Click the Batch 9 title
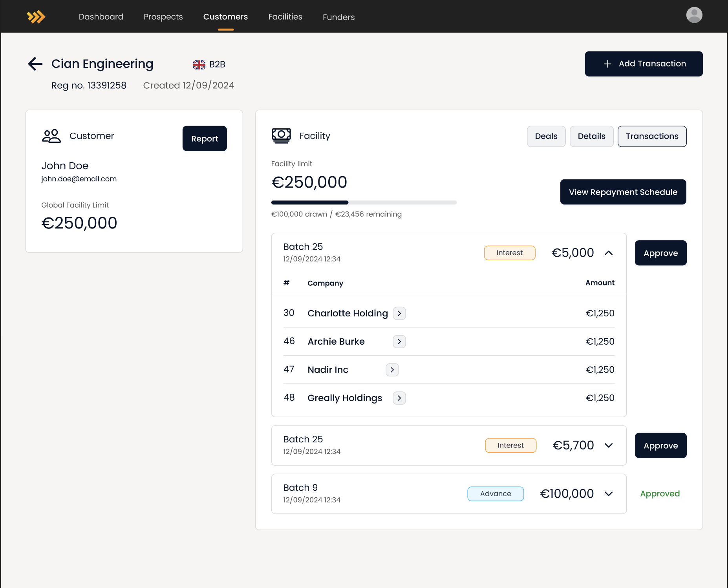728x588 pixels. (x=300, y=488)
